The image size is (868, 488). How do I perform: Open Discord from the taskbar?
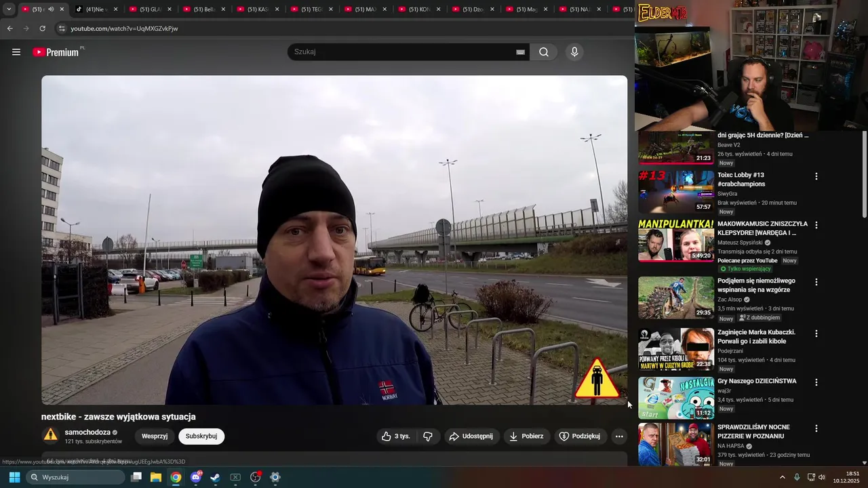click(x=195, y=477)
